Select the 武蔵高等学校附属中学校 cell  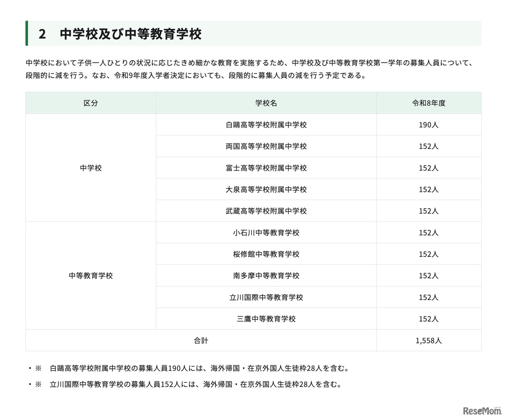[x=266, y=211]
